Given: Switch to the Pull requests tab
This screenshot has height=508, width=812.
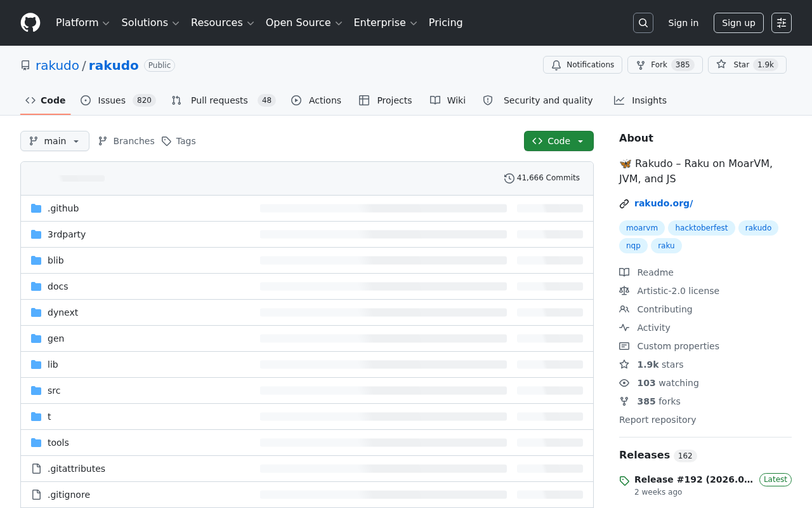Looking at the screenshot, I should coord(223,100).
